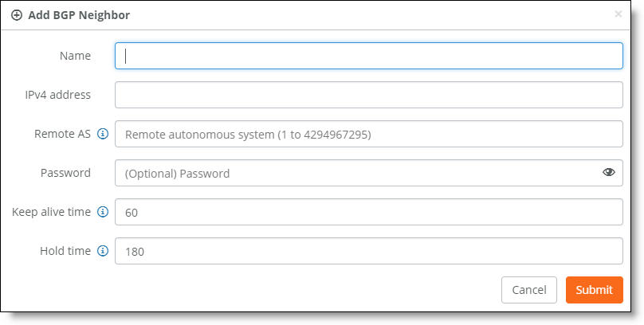Viewport: 644px width, 325px height.
Task: Click the Keep alive time label
Action: point(51,212)
